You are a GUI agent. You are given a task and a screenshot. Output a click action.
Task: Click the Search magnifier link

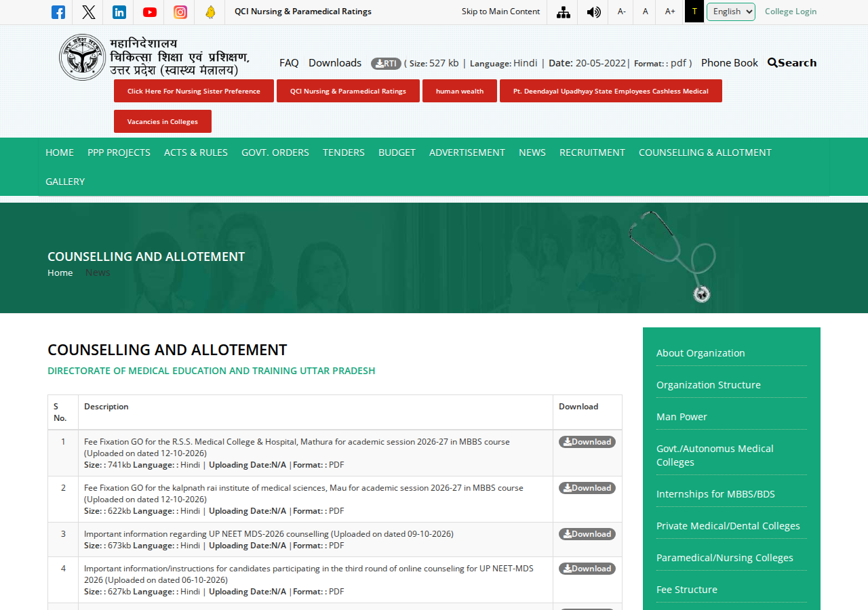[x=792, y=62]
